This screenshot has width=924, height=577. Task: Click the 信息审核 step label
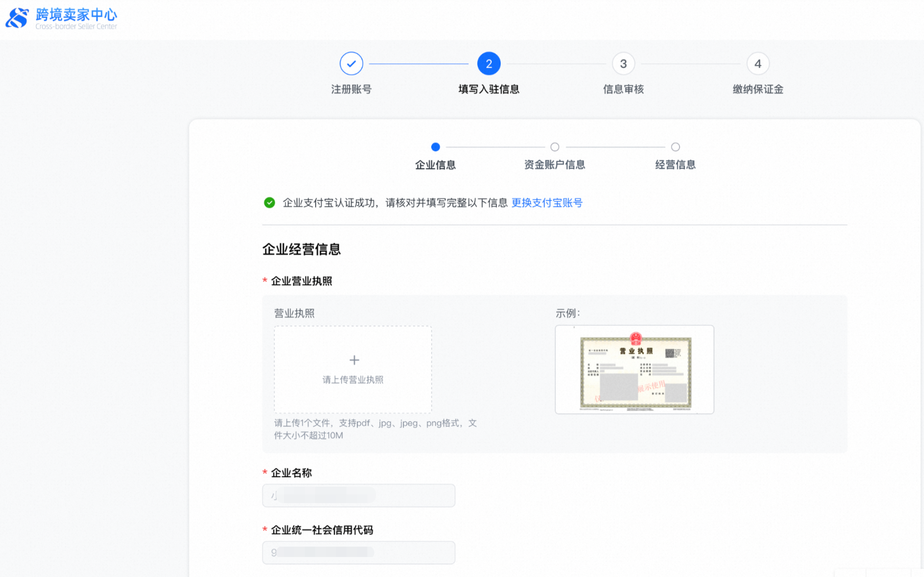623,90
